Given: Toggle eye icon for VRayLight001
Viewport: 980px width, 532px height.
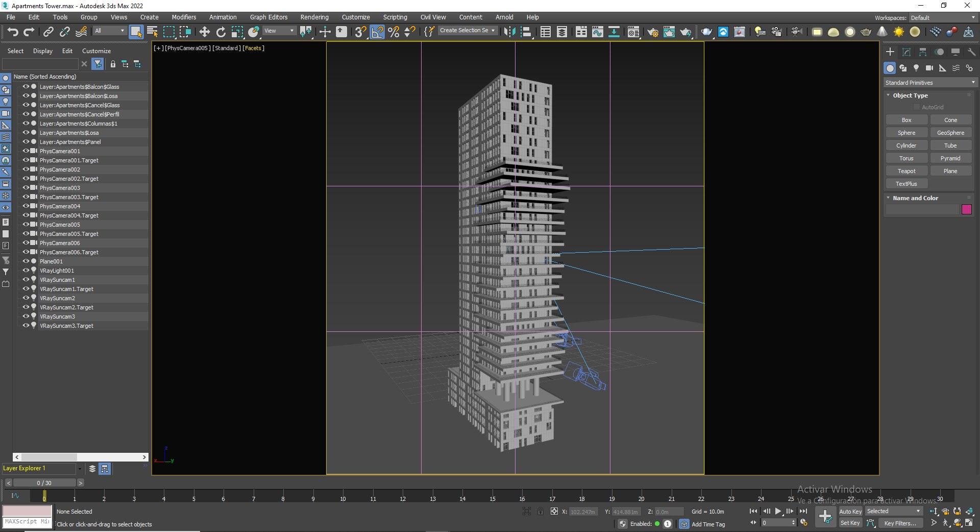Looking at the screenshot, I should pos(26,271).
